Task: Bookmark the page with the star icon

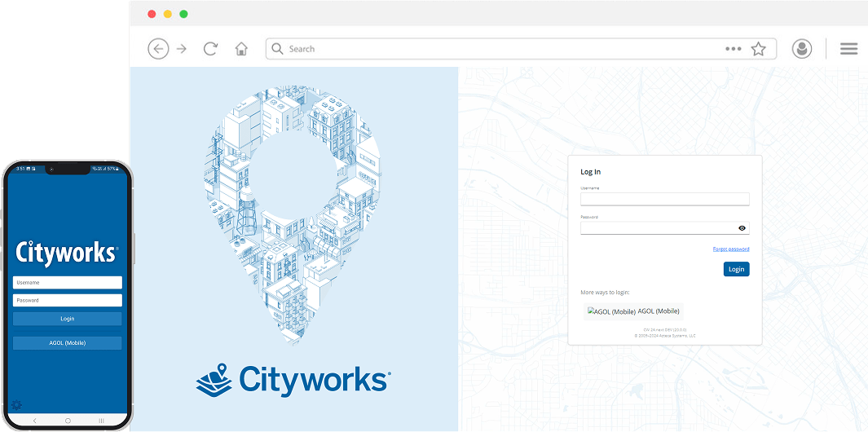Action: [758, 49]
